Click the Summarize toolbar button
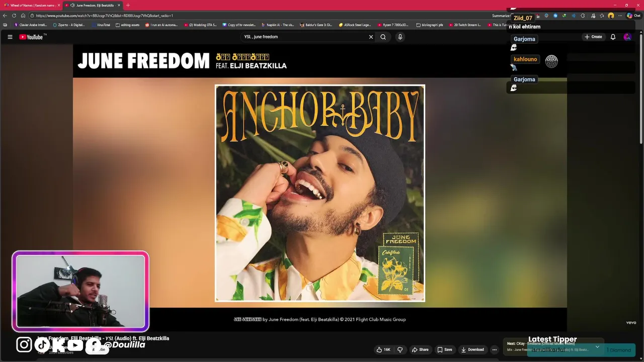Image resolution: width=644 pixels, height=362 pixels. pyautogui.click(x=501, y=16)
